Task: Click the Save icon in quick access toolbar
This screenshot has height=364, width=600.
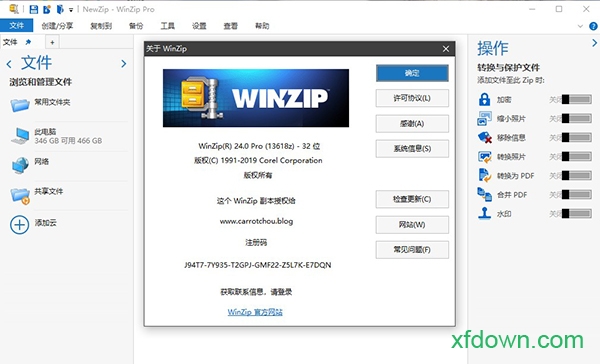Action: (x=34, y=9)
